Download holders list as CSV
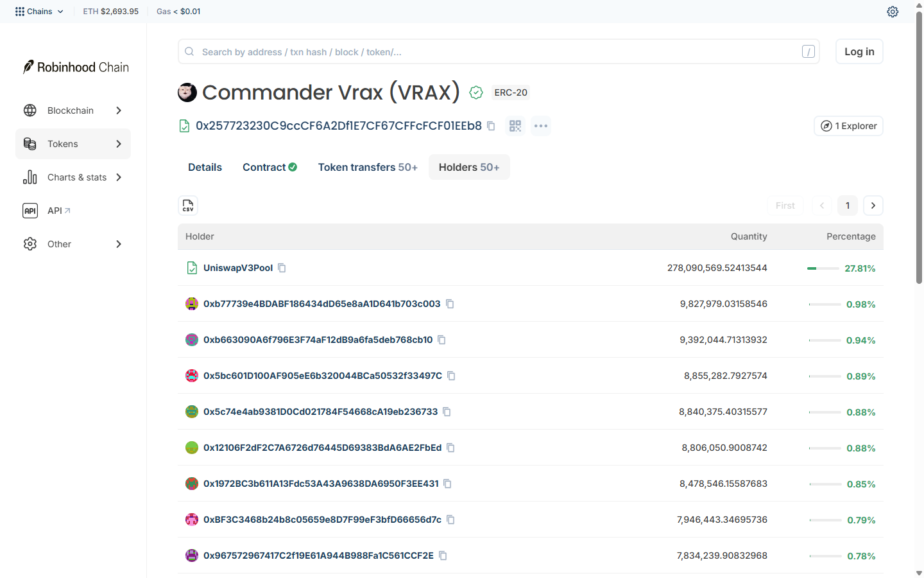Screen dimensions: 924x578 pos(188,206)
